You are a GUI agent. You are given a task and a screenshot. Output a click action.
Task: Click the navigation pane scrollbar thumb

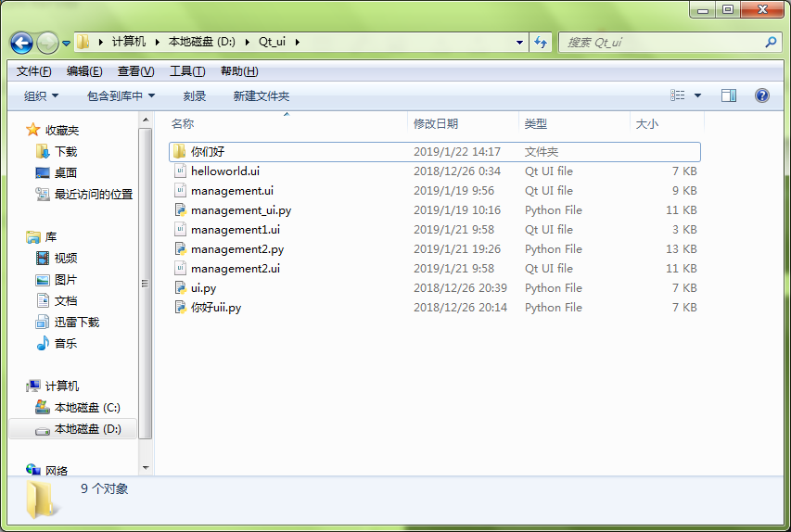pos(146,284)
